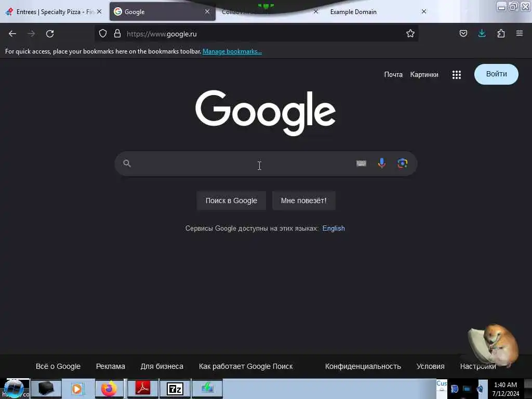
Task: Click the taskbar clock showing 1:40 AM
Action: 506,389
